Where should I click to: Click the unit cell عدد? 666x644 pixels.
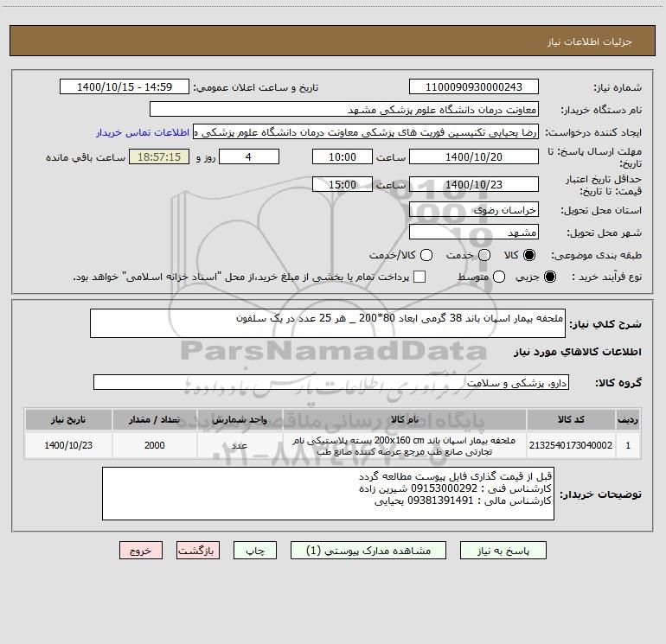pos(240,445)
